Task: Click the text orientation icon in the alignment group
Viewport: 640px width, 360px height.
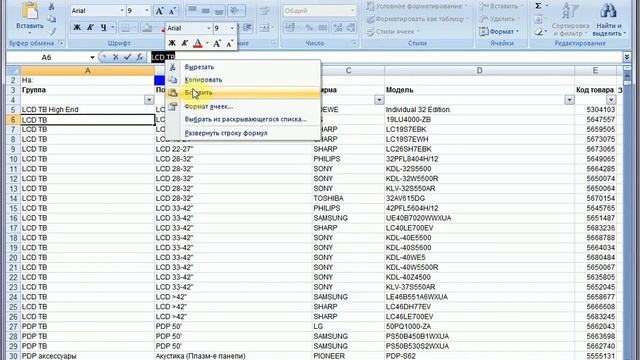Action: pyautogui.click(x=234, y=11)
